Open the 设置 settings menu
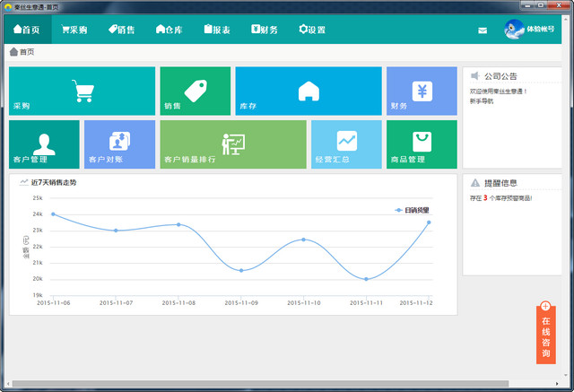 coord(312,30)
